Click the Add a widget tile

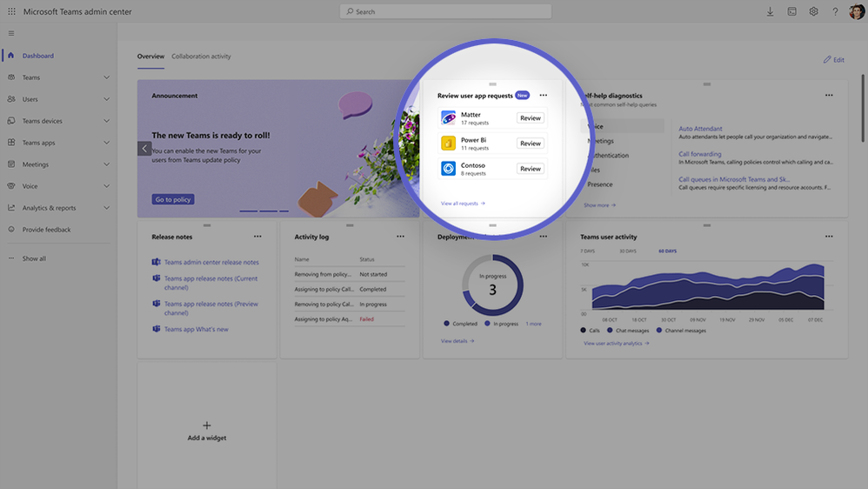click(206, 425)
